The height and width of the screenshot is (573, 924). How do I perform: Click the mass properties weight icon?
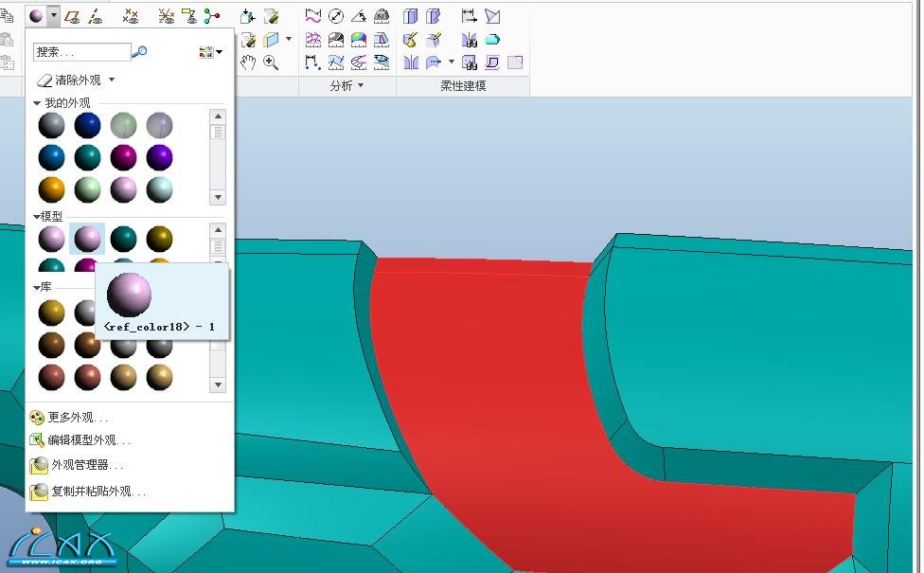[382, 16]
